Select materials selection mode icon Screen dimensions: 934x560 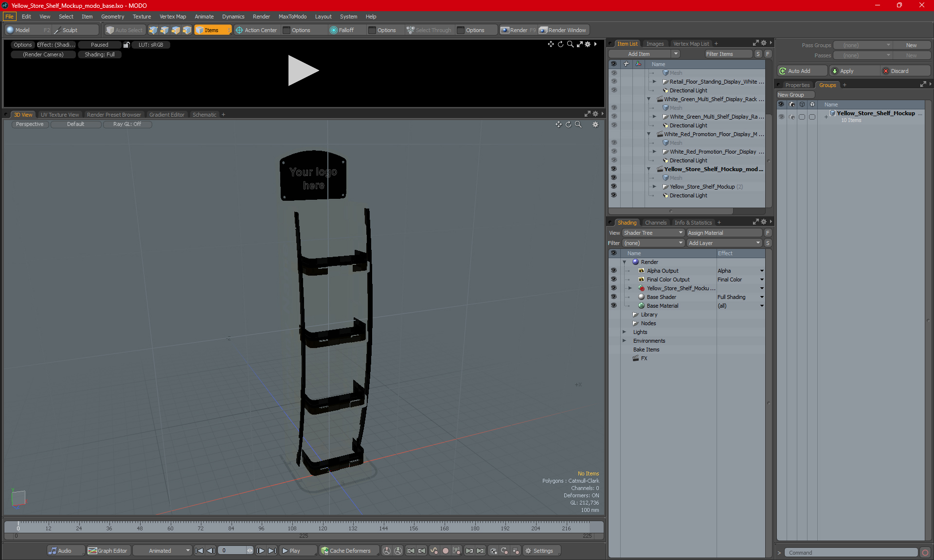(187, 30)
